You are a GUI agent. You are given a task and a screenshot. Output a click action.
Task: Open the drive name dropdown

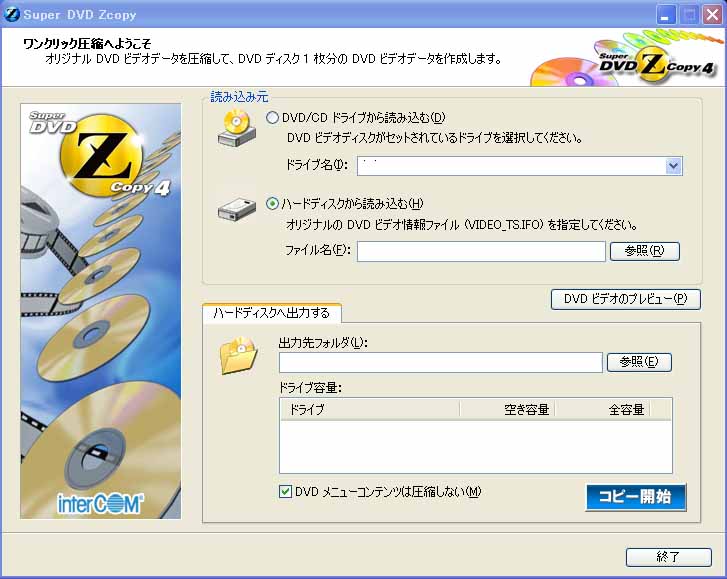click(x=674, y=166)
